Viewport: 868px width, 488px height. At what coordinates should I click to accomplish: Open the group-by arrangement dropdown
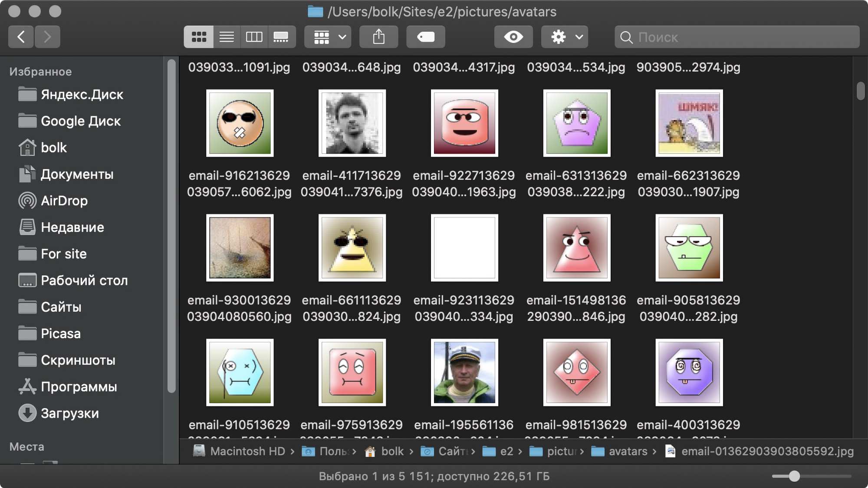click(328, 37)
